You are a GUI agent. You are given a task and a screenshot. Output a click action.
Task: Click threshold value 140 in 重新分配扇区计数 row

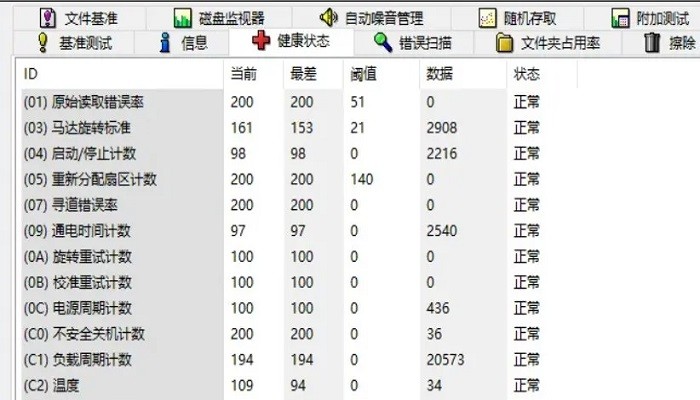(x=362, y=179)
